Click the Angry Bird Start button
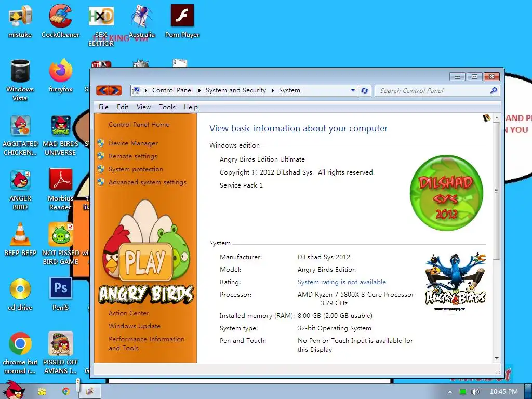The height and width of the screenshot is (399, 532). click(13, 390)
